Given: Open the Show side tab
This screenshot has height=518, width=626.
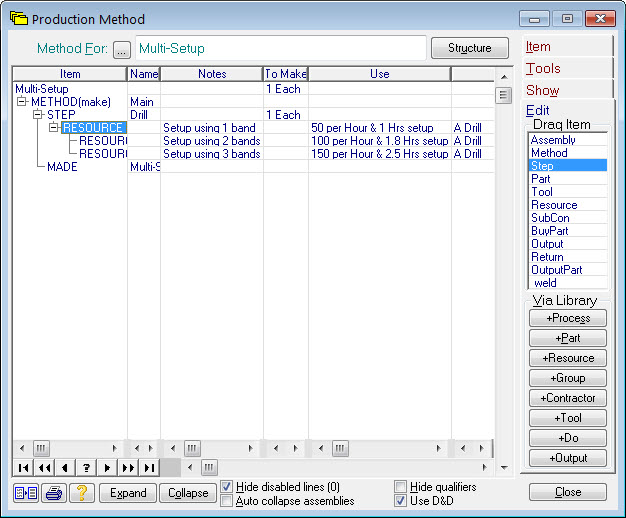Looking at the screenshot, I should tap(567, 90).
